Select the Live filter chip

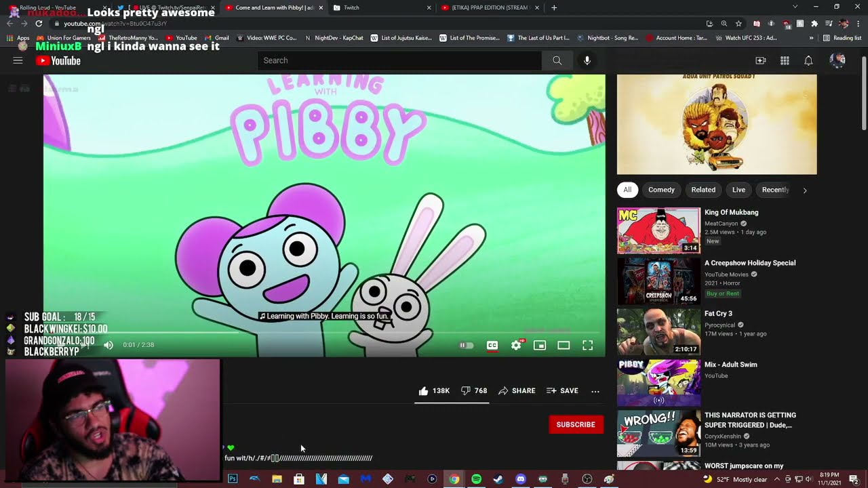click(x=738, y=190)
